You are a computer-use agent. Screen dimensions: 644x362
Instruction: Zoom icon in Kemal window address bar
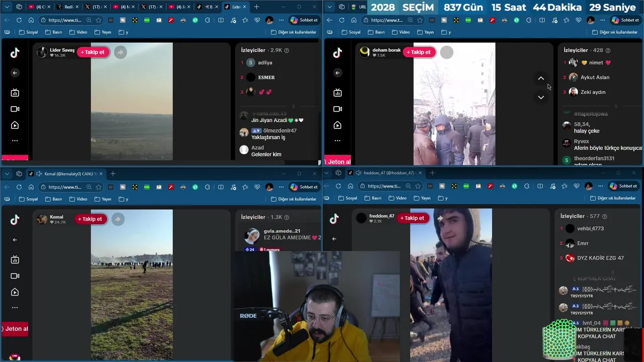[89, 187]
